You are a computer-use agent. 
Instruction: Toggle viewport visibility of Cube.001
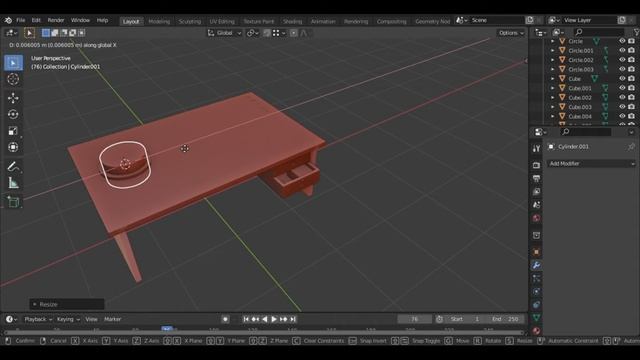click(622, 88)
